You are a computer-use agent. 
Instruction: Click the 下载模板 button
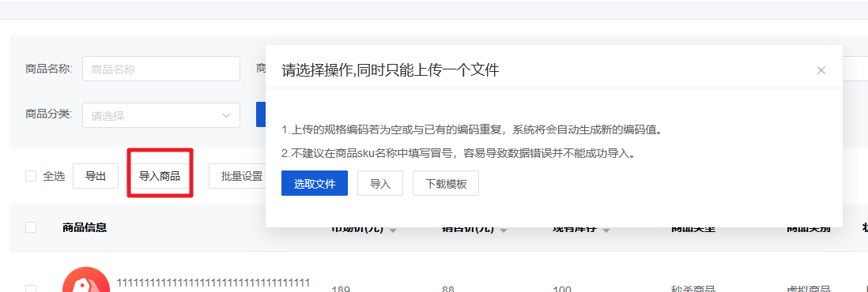tap(446, 184)
